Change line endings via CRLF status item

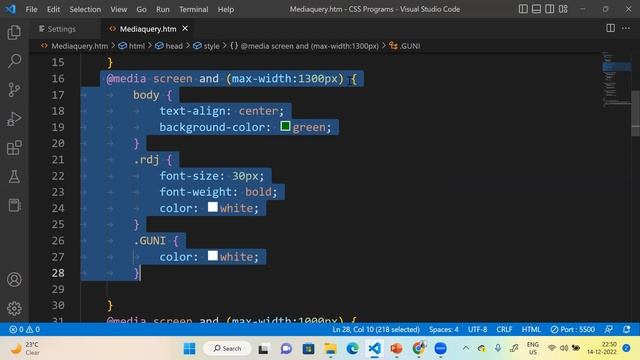pos(504,329)
